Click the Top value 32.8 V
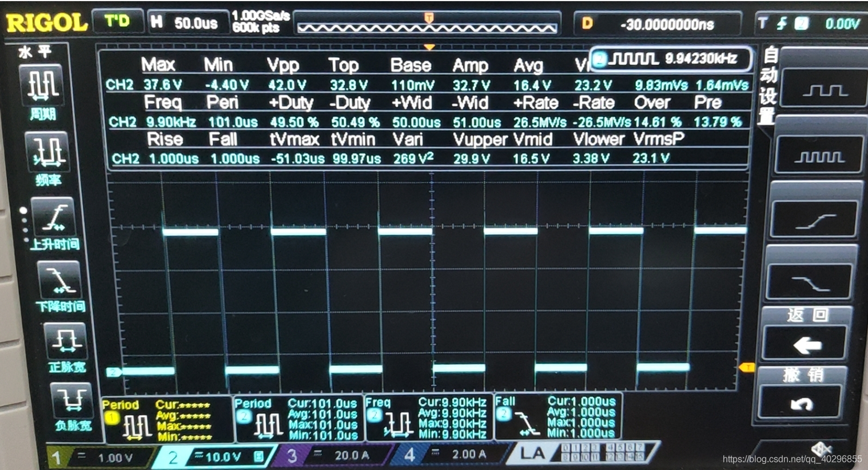This screenshot has height=470, width=868. click(349, 85)
